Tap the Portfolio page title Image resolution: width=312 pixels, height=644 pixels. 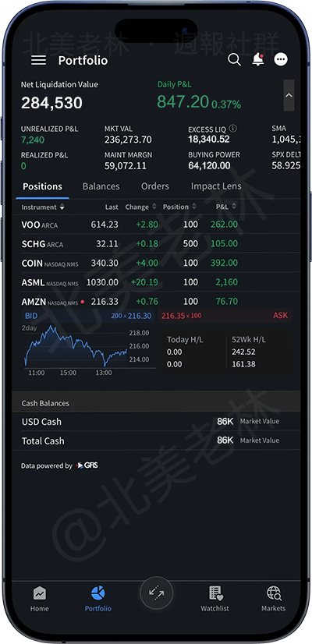pos(83,60)
